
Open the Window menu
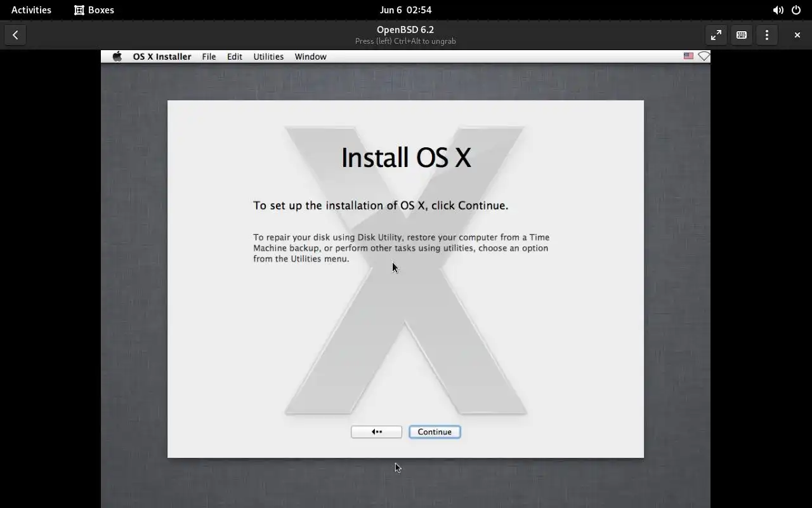coord(310,57)
